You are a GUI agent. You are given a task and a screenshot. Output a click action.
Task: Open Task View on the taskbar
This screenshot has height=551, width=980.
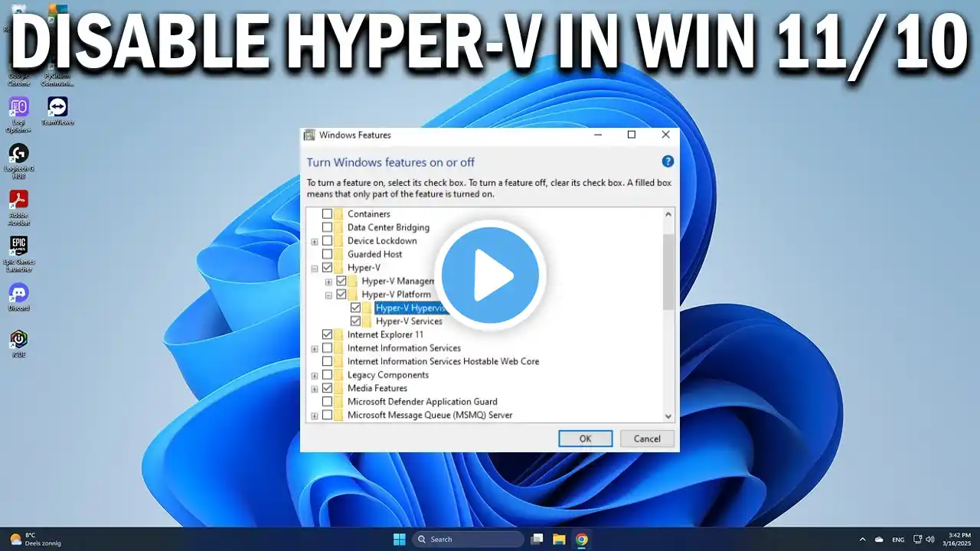pos(537,539)
